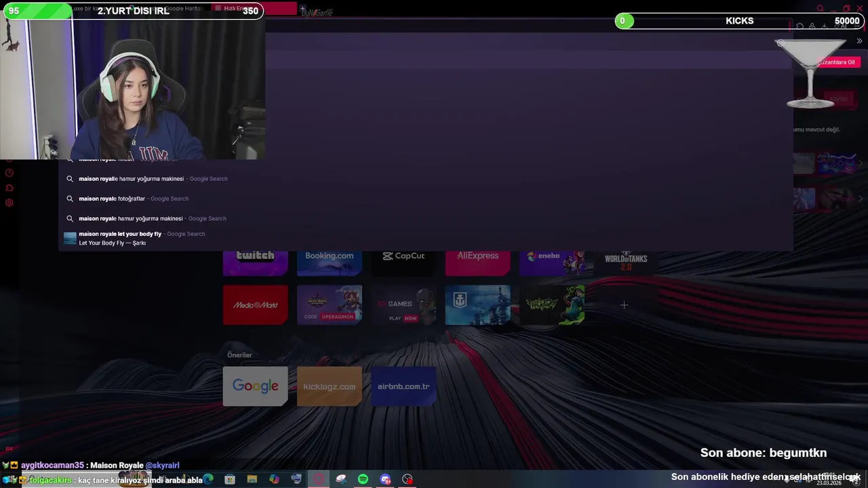This screenshot has height=488, width=868.
Task: Open the taskbar date showing 23.03.2026
Action: tap(829, 483)
